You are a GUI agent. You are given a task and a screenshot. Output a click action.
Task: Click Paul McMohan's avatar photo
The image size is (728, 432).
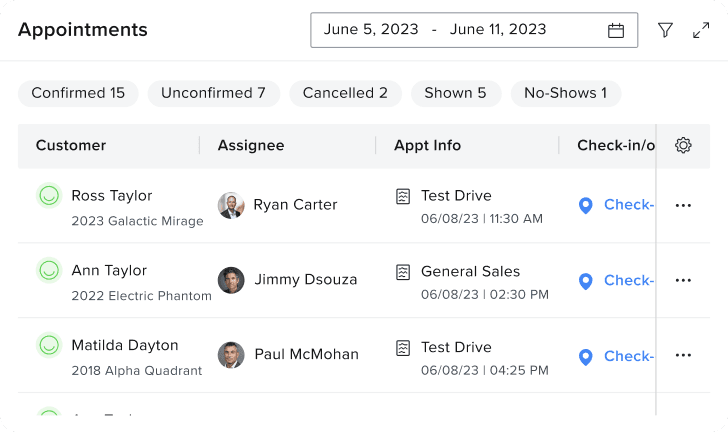pos(231,355)
